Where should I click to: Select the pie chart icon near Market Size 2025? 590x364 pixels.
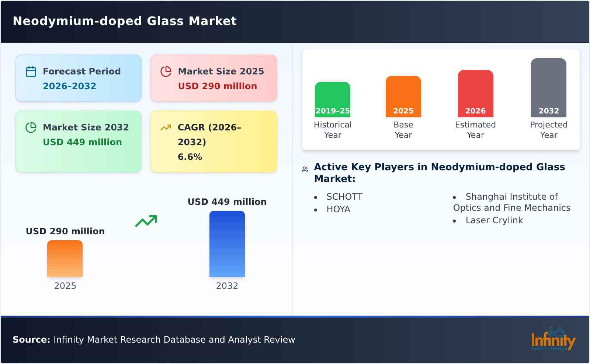coord(166,72)
